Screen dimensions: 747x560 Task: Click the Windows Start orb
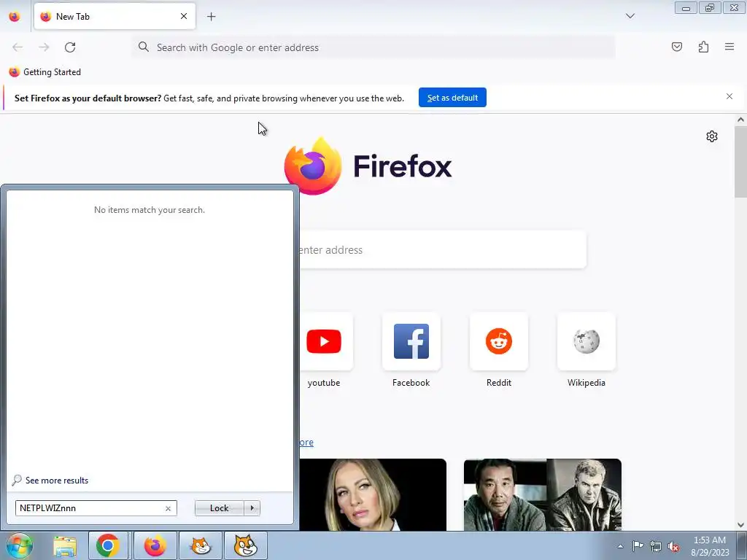[19, 545]
